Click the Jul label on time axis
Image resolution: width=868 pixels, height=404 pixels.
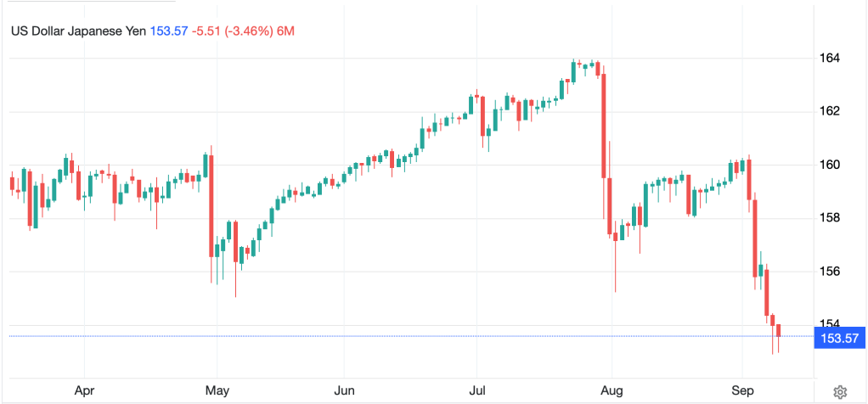[x=476, y=391]
